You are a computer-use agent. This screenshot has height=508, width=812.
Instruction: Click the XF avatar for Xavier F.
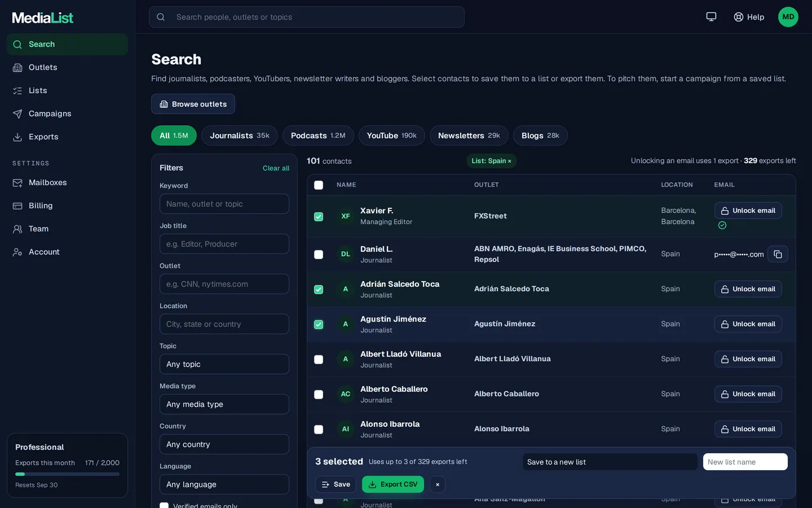pyautogui.click(x=346, y=216)
